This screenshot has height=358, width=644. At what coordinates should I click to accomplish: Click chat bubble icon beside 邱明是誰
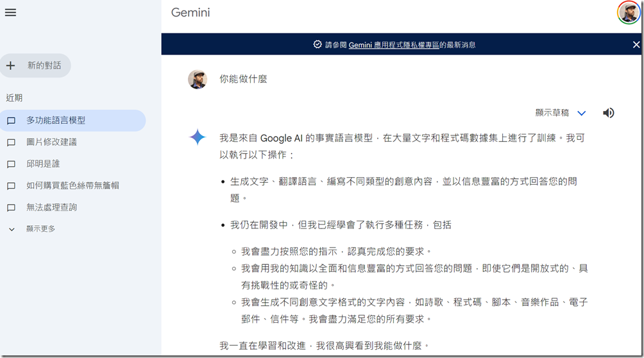12,164
